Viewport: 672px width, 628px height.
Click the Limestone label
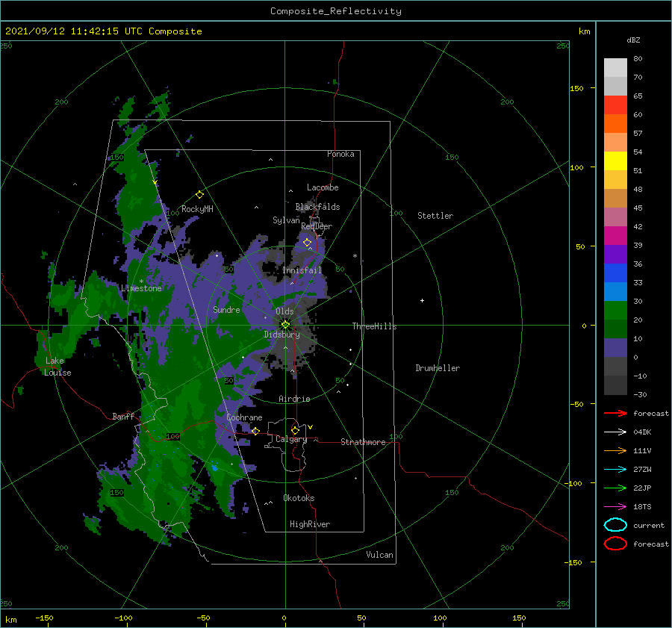(141, 288)
